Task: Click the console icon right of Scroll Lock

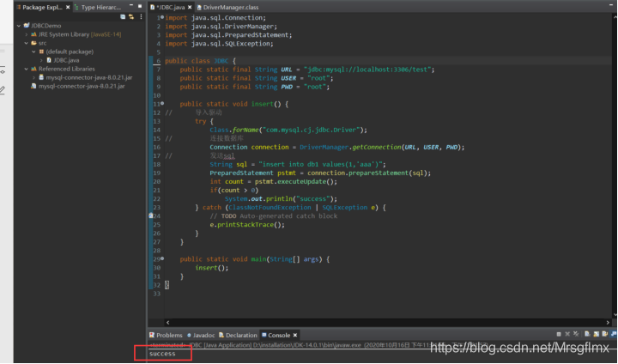Action: coord(605,334)
